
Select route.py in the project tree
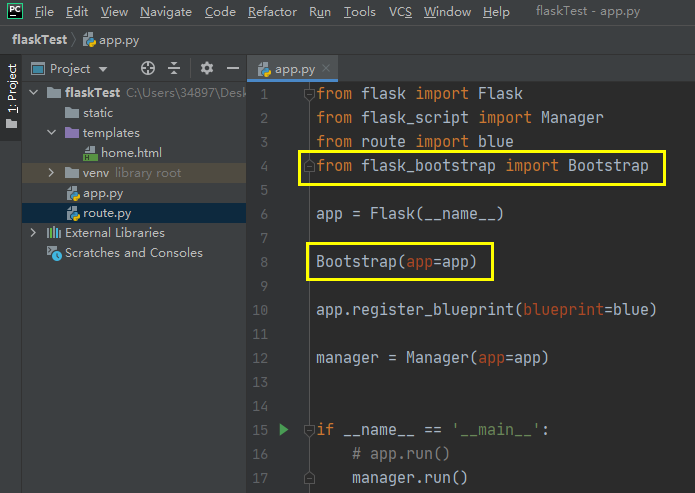click(107, 213)
